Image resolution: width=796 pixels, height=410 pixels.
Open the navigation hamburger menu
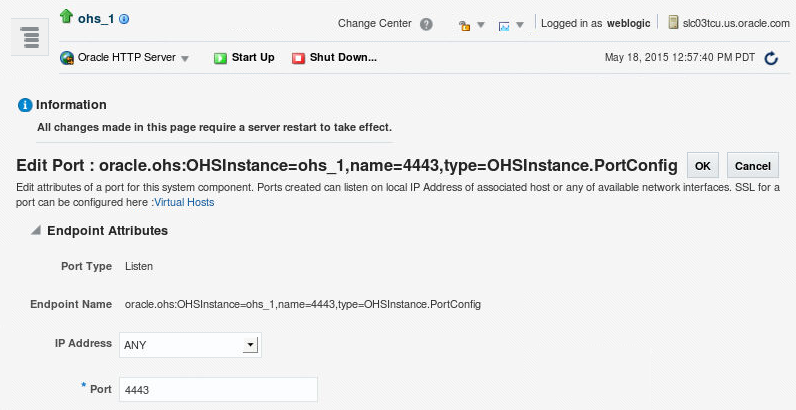tap(30, 37)
